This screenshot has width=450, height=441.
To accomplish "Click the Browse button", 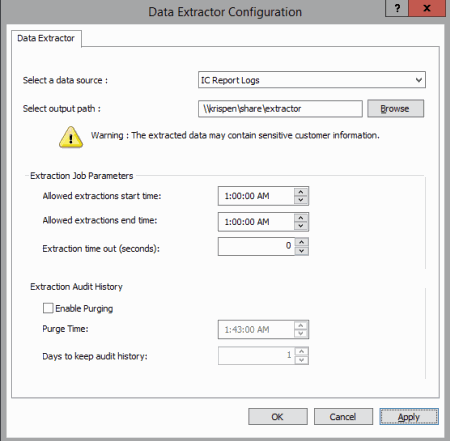I will [395, 109].
